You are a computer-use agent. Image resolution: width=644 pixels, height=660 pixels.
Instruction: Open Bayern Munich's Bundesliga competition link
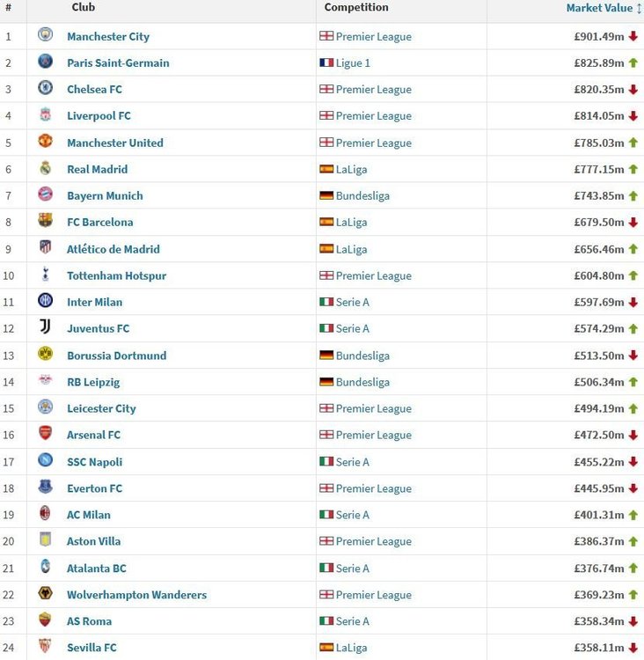click(x=362, y=195)
